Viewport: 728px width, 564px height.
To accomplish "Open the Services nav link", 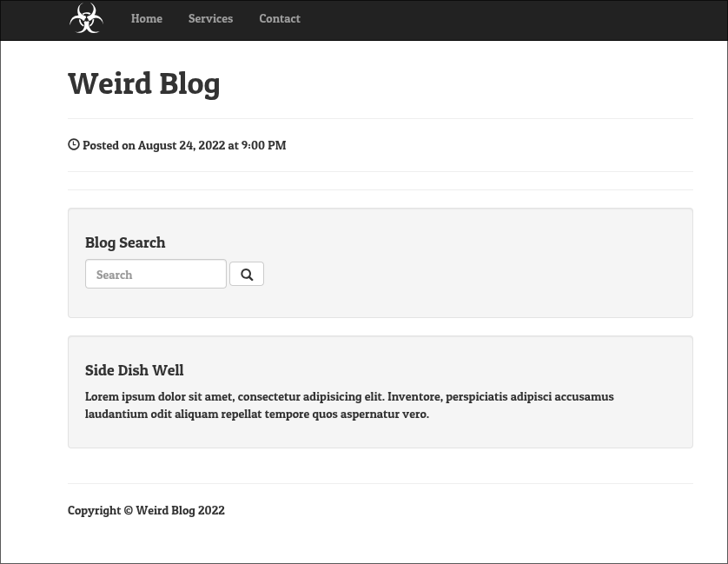I will click(211, 18).
